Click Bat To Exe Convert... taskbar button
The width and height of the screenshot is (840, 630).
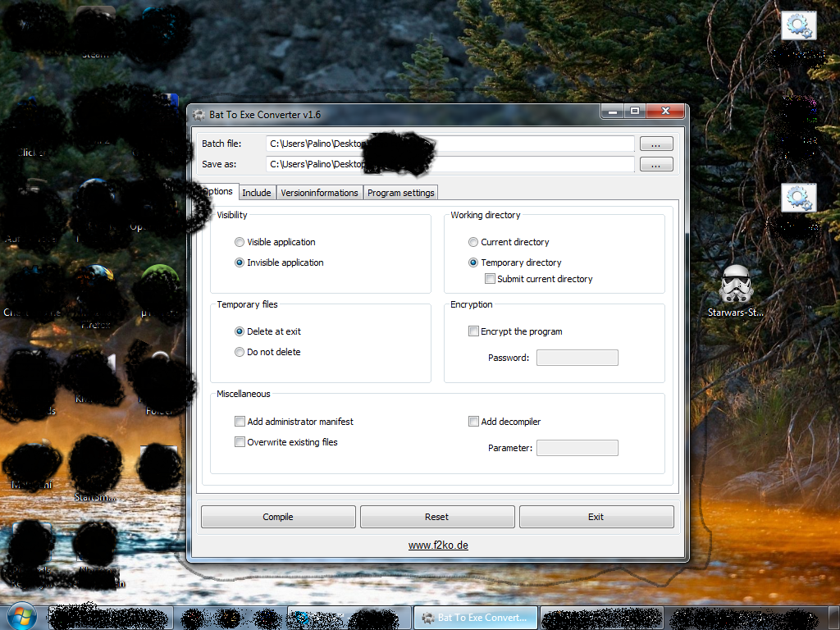point(475,618)
